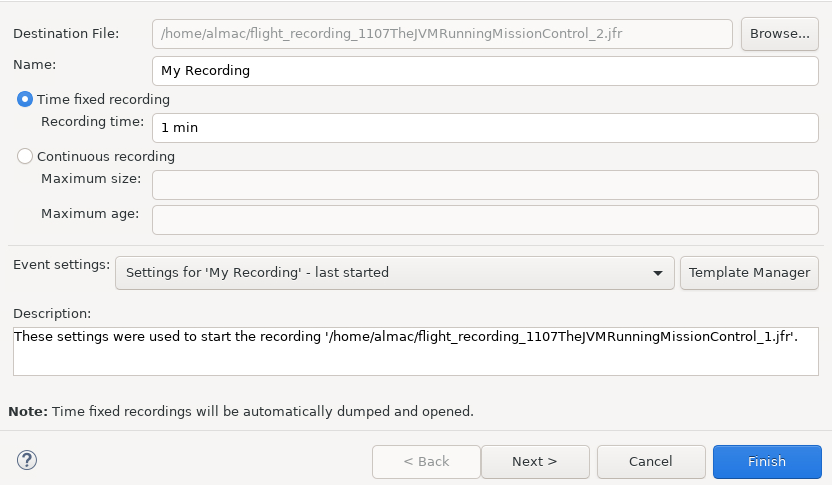The height and width of the screenshot is (485, 832).
Task: Click the Recording time field
Action: 485,128
